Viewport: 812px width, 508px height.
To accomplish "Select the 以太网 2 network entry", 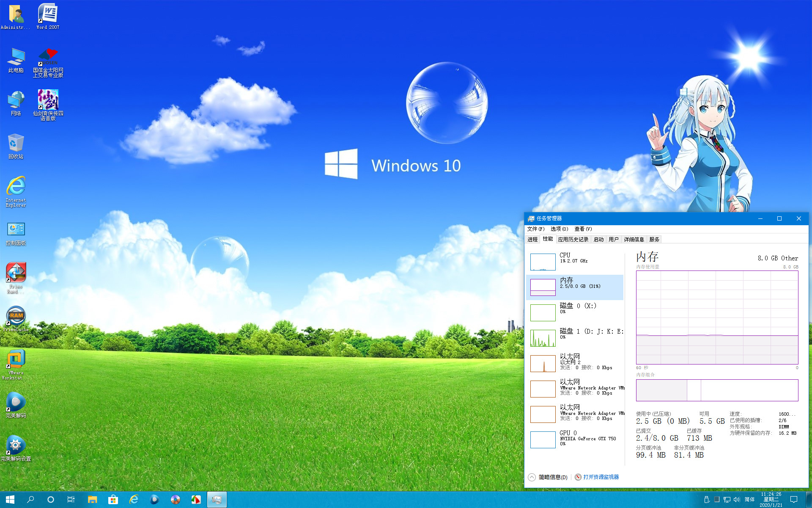I will coord(575,364).
